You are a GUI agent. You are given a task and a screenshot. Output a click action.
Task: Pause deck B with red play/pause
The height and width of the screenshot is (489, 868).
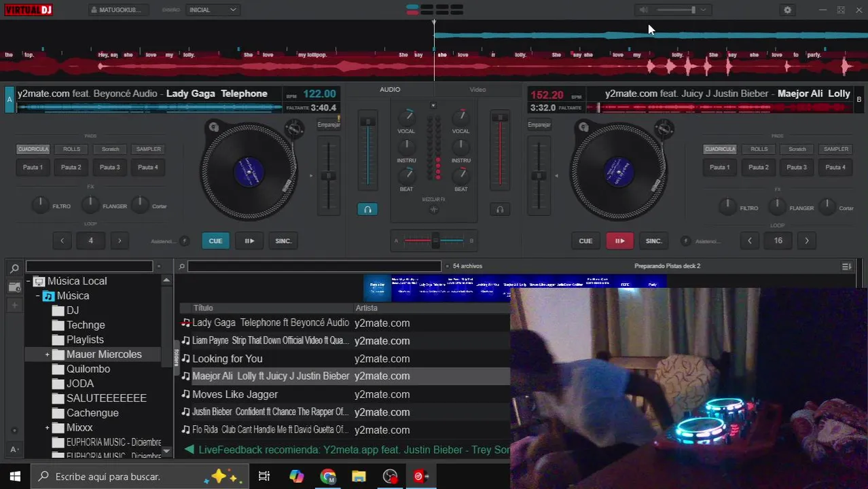tap(619, 241)
